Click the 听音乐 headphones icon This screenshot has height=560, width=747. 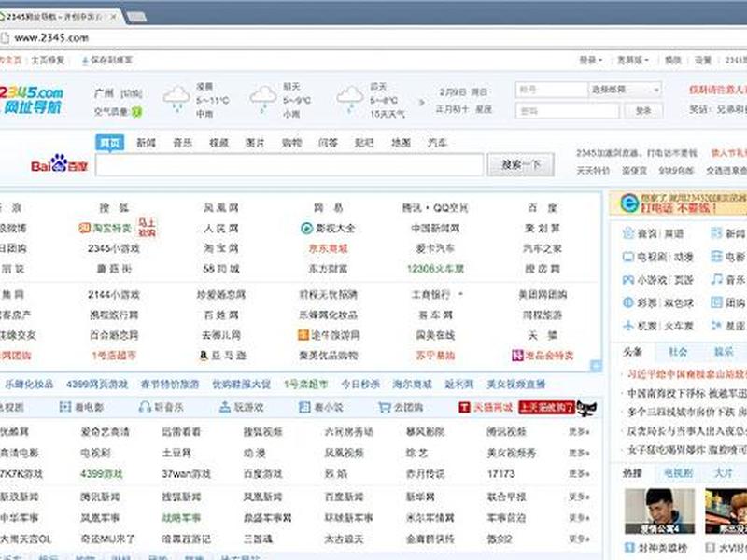pos(145,407)
